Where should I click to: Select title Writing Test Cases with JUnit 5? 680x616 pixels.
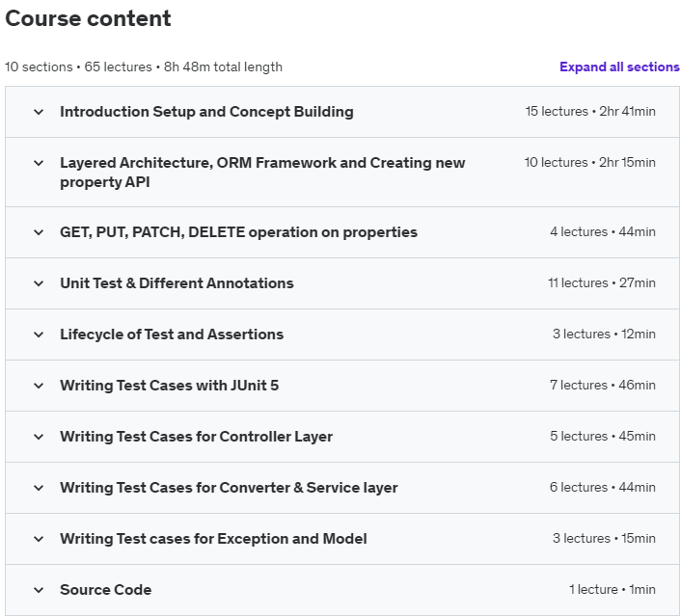coord(169,386)
